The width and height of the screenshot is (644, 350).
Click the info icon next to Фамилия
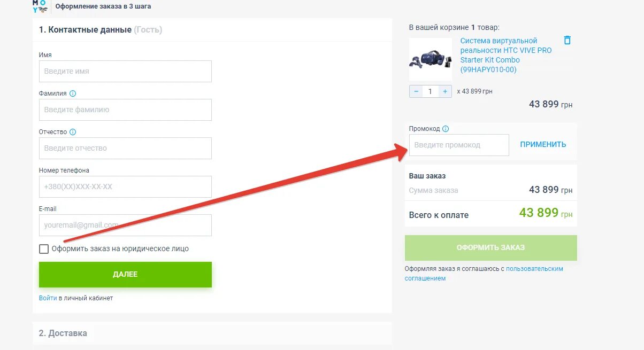73,94
